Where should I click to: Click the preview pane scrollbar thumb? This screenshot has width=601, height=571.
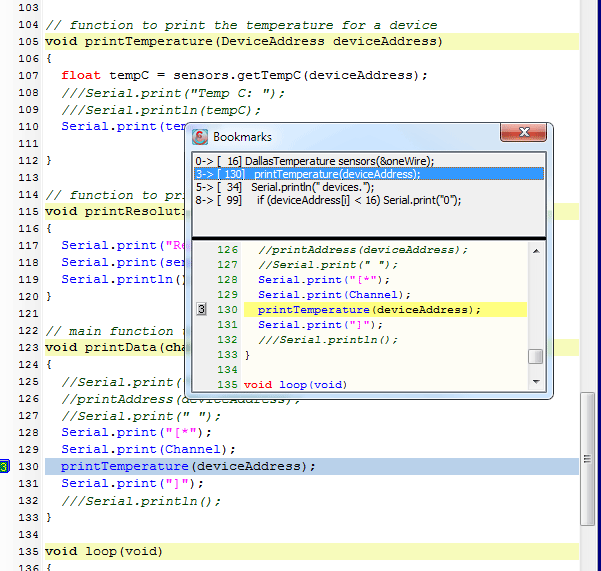(x=535, y=357)
